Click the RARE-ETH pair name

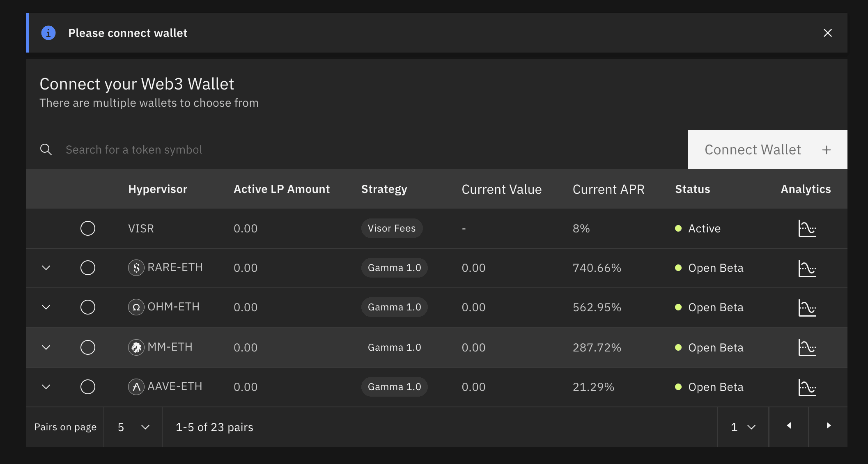point(175,267)
